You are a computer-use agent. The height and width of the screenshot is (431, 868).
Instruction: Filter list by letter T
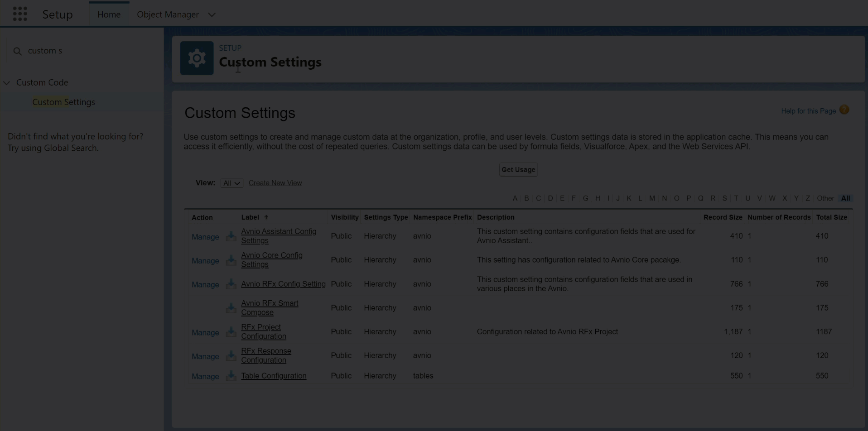tap(736, 198)
